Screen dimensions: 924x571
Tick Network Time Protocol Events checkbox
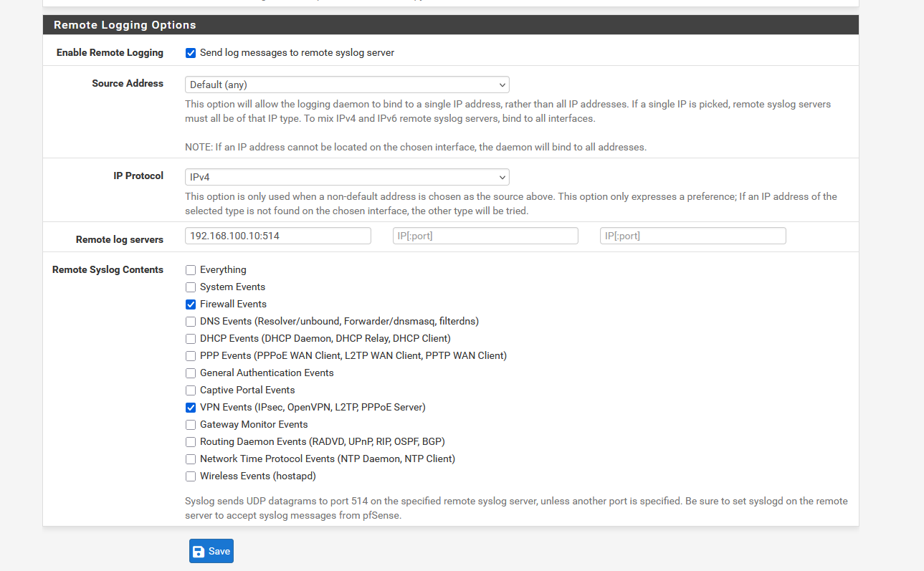(x=191, y=459)
